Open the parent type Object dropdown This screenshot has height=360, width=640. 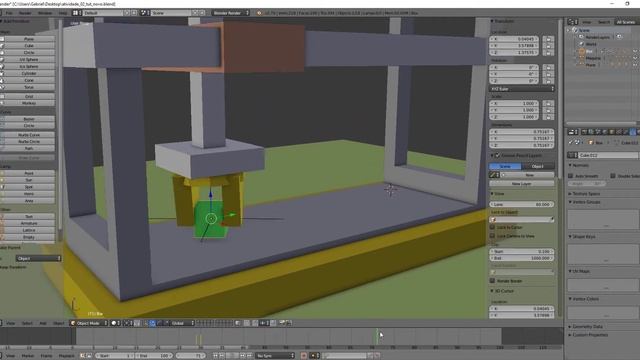coord(38,258)
